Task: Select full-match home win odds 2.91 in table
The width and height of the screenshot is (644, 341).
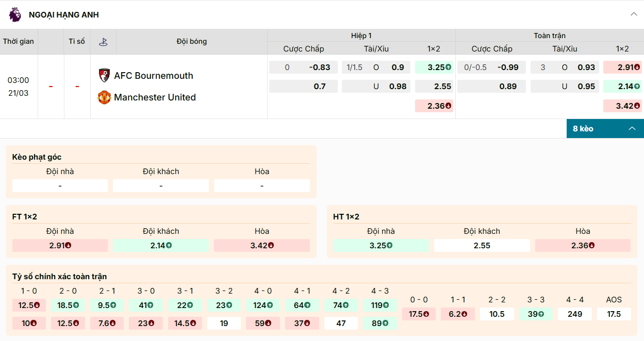Action: (x=622, y=67)
